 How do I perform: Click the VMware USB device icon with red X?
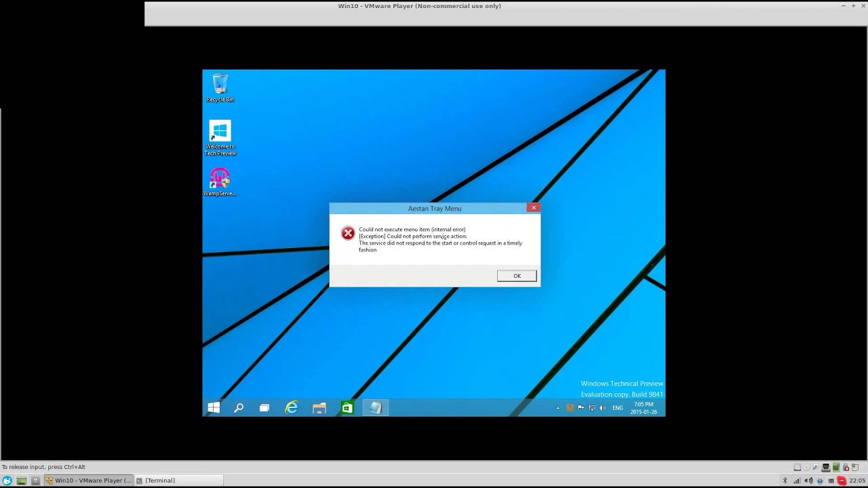click(846, 468)
